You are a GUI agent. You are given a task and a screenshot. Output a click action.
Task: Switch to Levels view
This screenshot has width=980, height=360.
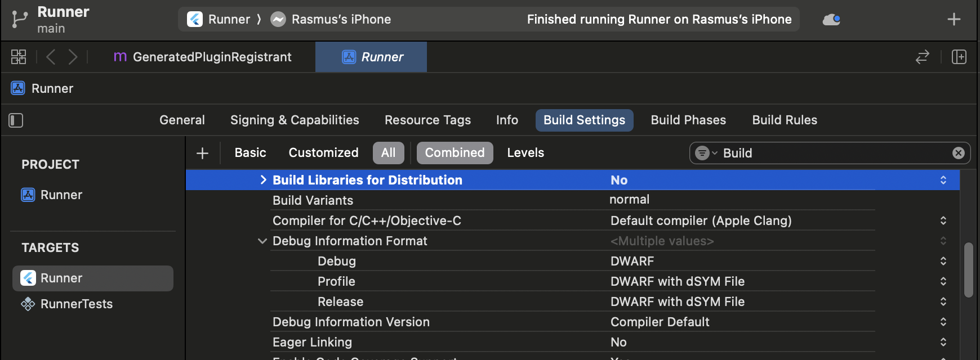525,153
